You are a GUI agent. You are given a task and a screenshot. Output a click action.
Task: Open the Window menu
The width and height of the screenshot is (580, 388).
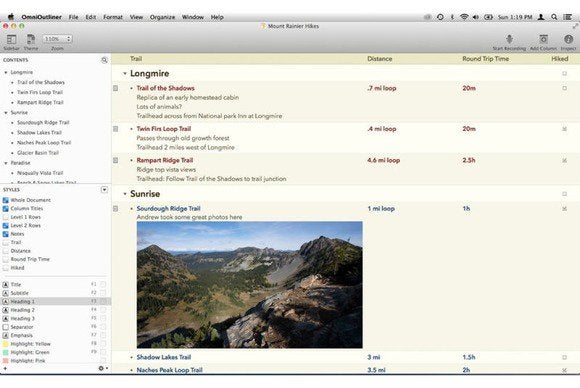(x=193, y=17)
